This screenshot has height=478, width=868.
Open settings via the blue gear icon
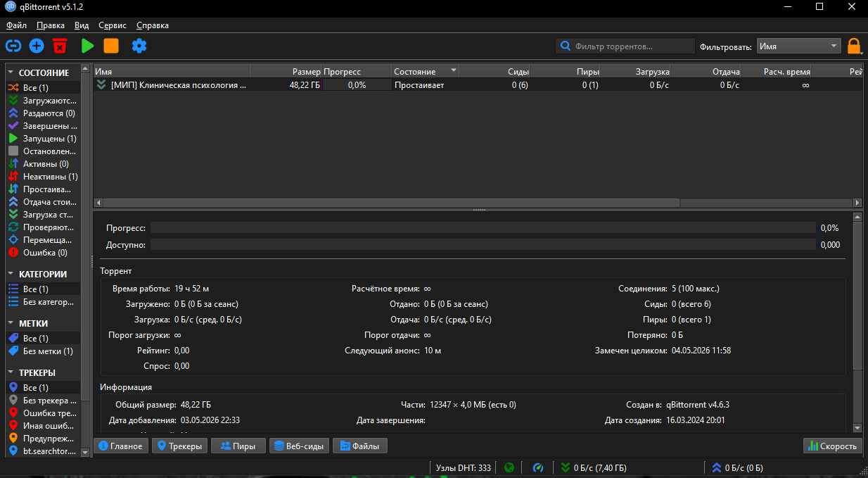point(139,46)
